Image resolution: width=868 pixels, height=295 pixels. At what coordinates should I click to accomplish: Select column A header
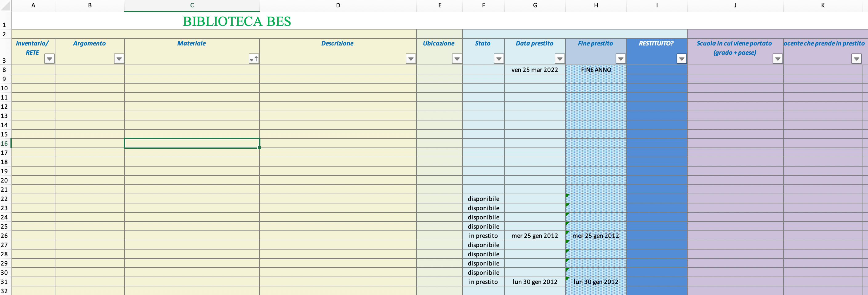click(x=33, y=6)
